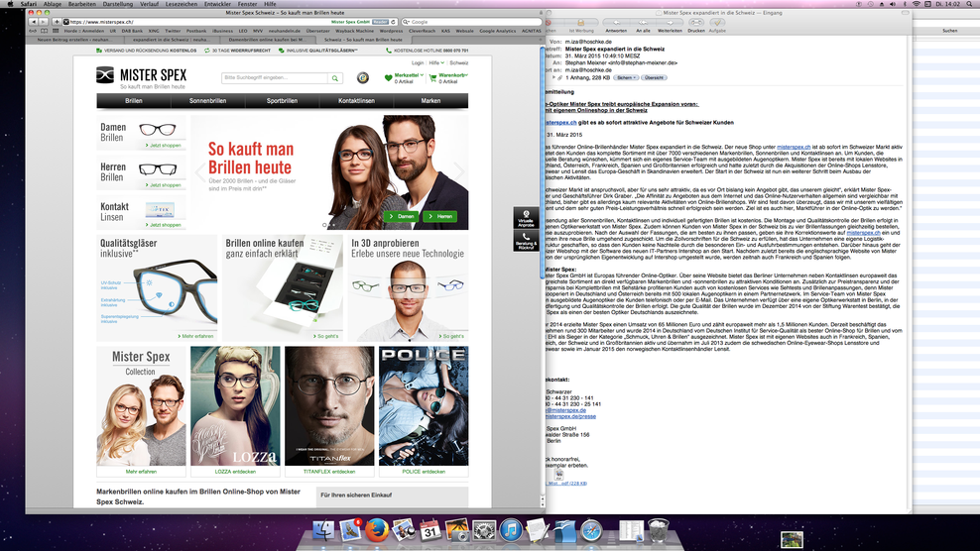Image resolution: width=980 pixels, height=551 pixels.
Task: Open the Lesezeichen menu in menu bar
Action: coord(182,4)
